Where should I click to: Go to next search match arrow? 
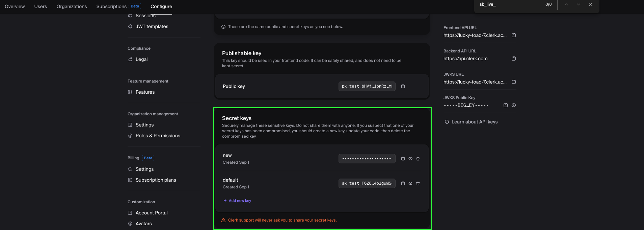pos(579,4)
